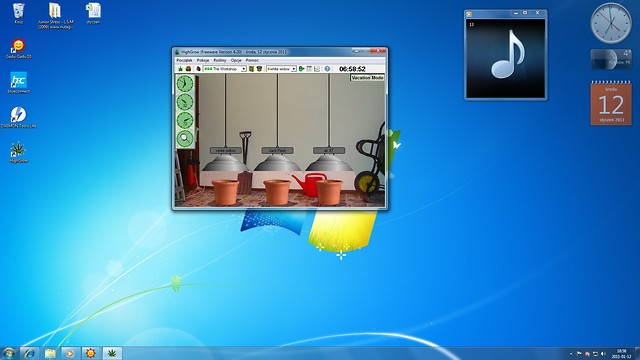The height and width of the screenshot is (360, 640).
Task: Expand The Workshop room dropdown
Action: coord(244,69)
